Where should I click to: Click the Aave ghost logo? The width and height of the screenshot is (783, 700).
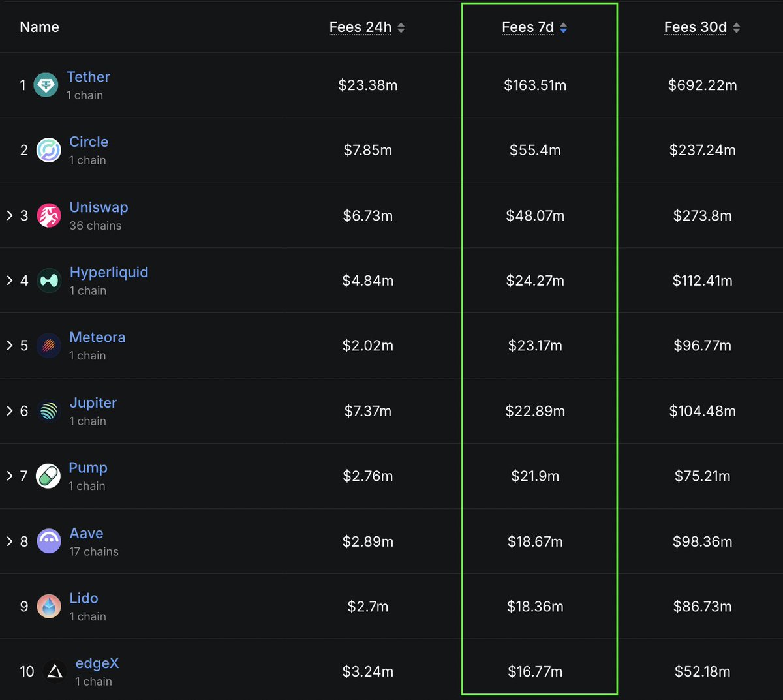point(48,541)
